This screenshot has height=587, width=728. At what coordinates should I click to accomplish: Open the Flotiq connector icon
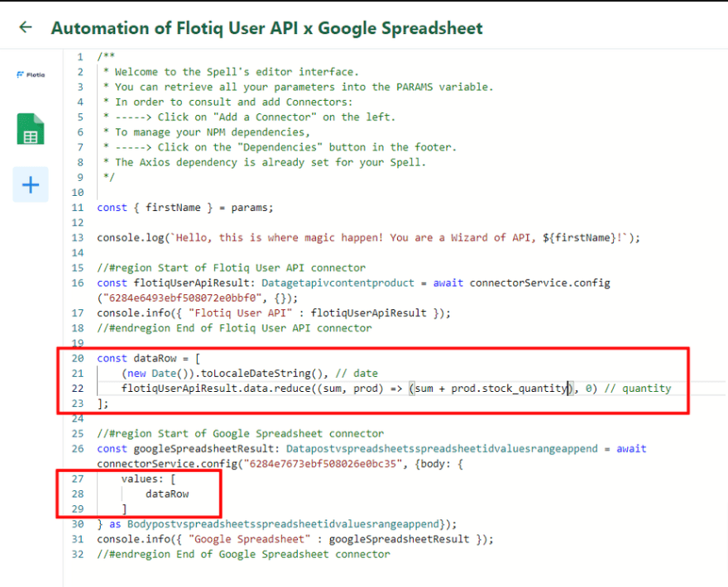coord(31,74)
